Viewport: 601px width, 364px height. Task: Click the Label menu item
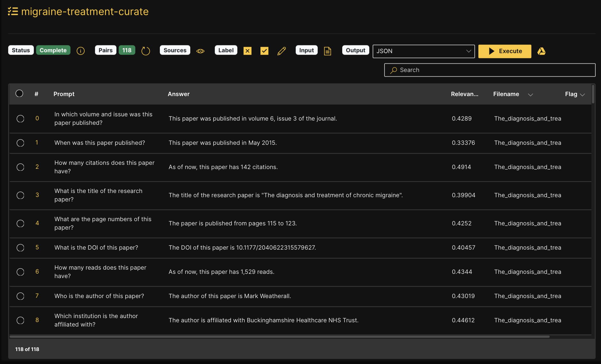coord(226,50)
